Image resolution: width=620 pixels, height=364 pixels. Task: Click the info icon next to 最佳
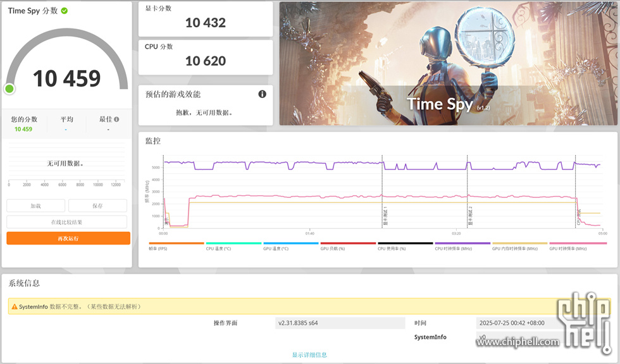tap(116, 119)
